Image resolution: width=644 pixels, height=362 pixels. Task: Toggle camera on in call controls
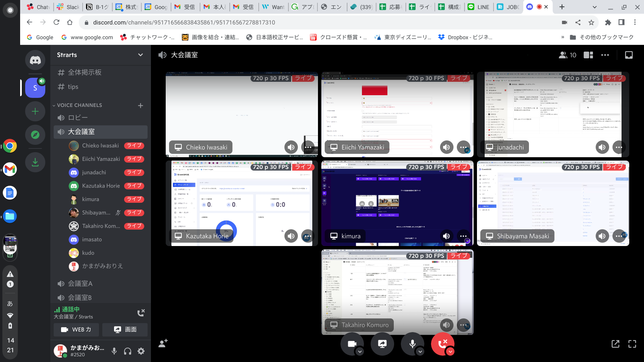[352, 344]
